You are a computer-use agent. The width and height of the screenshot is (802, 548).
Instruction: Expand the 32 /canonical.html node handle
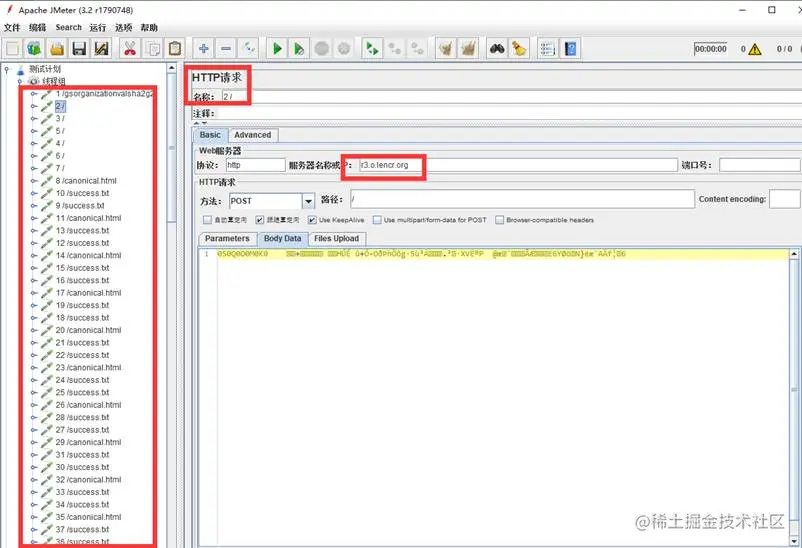coord(34,479)
